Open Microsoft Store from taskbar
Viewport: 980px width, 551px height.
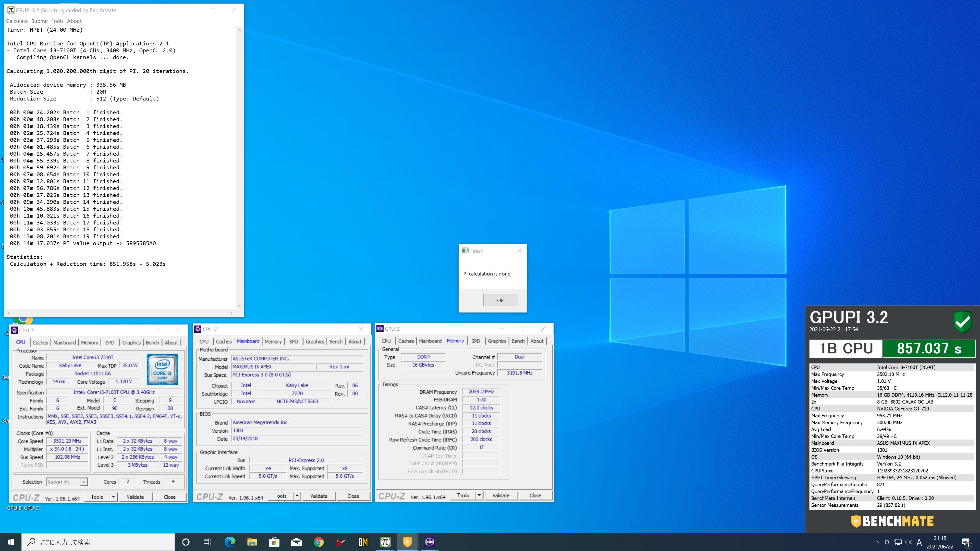274,542
